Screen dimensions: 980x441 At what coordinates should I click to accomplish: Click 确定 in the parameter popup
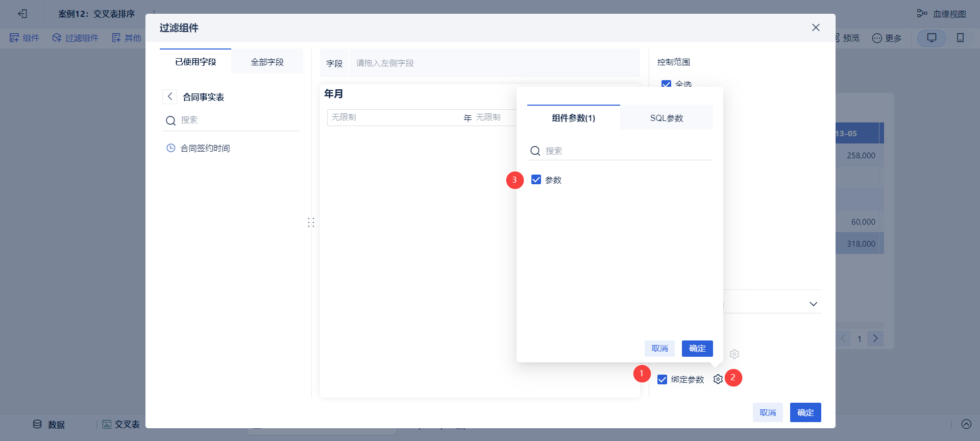click(697, 349)
